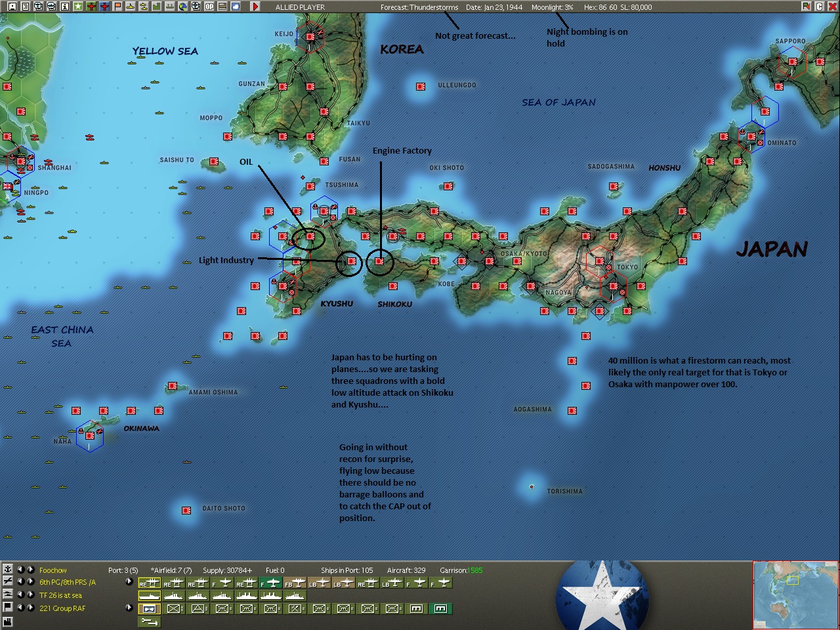This screenshot has width=840, height=630.
Task: Go to next air unit after 6th PG
Action: click(30, 581)
